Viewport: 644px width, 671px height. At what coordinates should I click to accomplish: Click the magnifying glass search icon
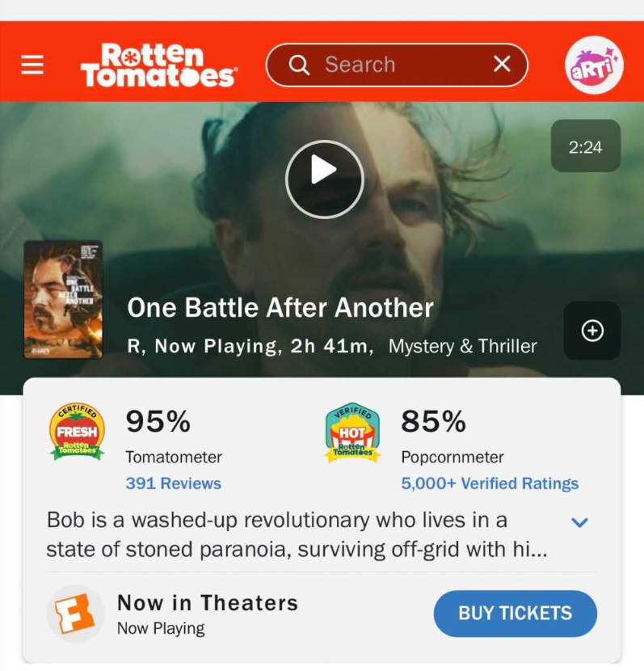pos(299,65)
